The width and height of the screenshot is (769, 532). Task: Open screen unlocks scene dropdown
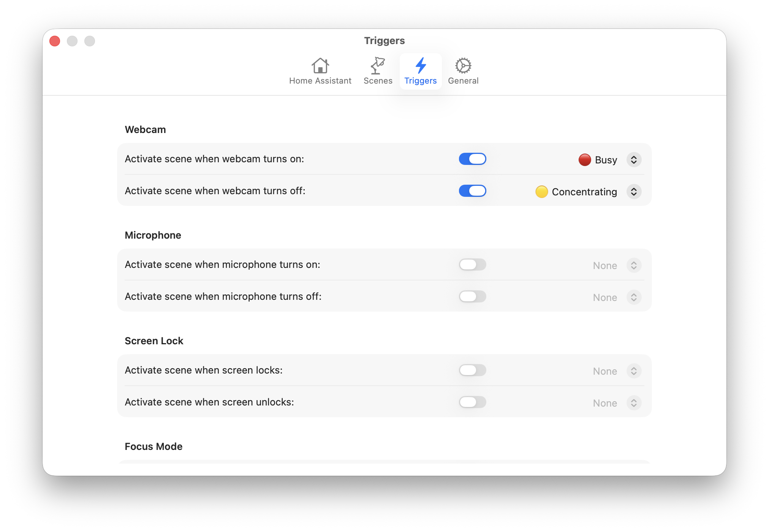pos(634,403)
